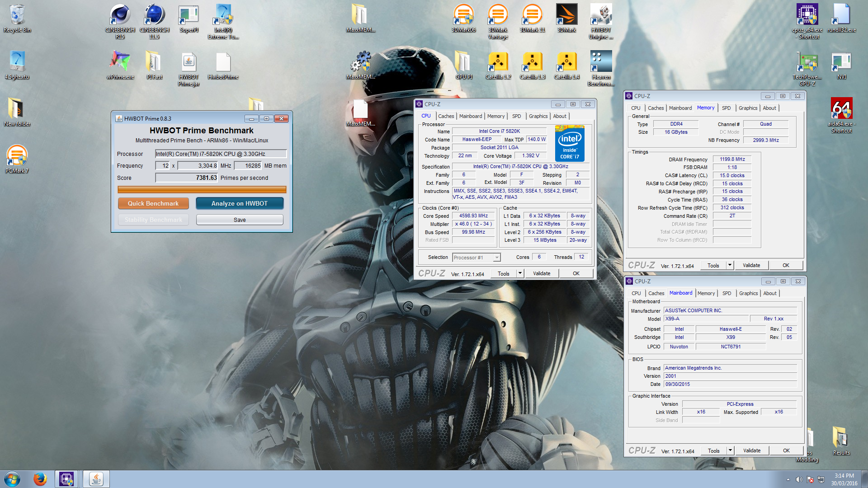Select the motherboard model X99-A

pos(706,319)
